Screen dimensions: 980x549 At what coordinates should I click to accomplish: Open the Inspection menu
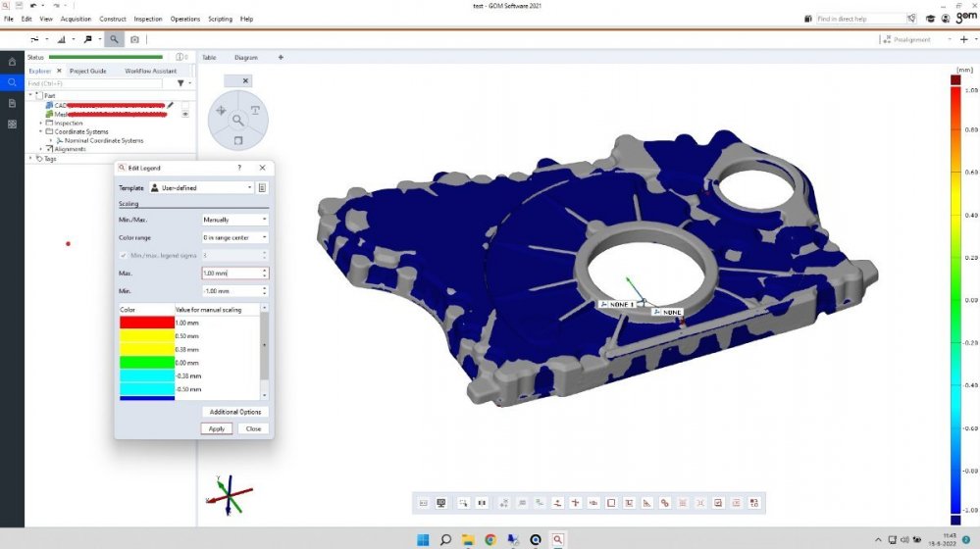point(148,19)
